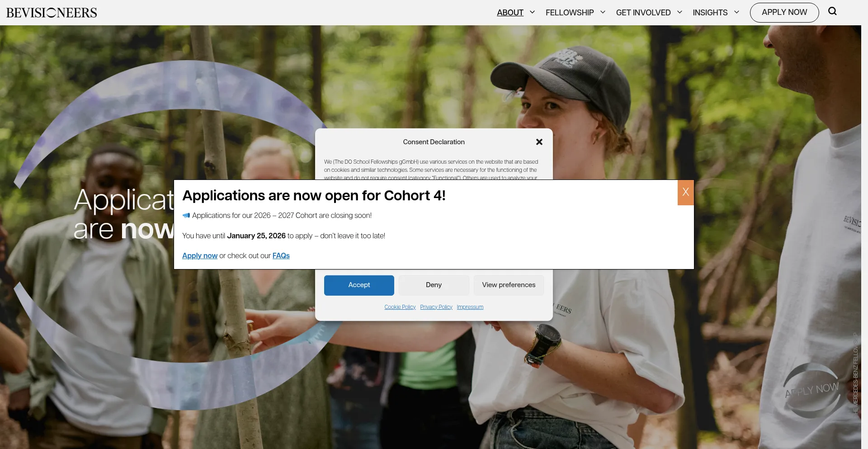Image resolution: width=868 pixels, height=449 pixels.
Task: Click the APPLY NOW header button
Action: (x=784, y=13)
